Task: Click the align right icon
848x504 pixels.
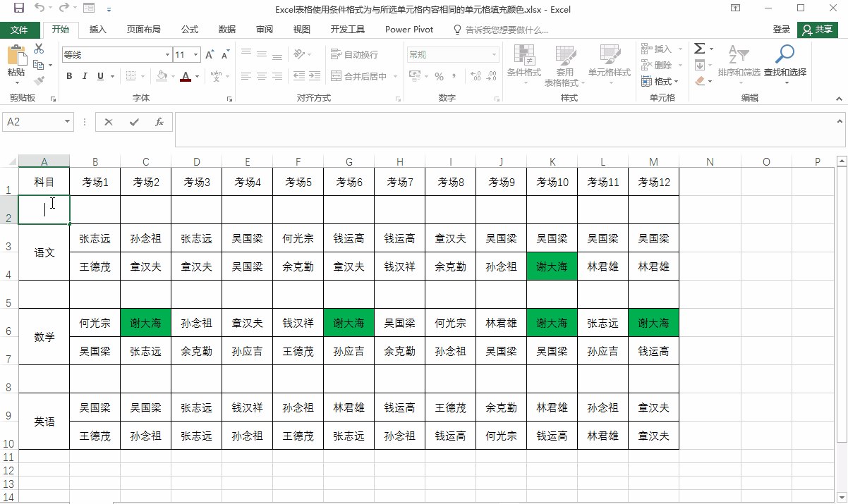Action: click(277, 76)
